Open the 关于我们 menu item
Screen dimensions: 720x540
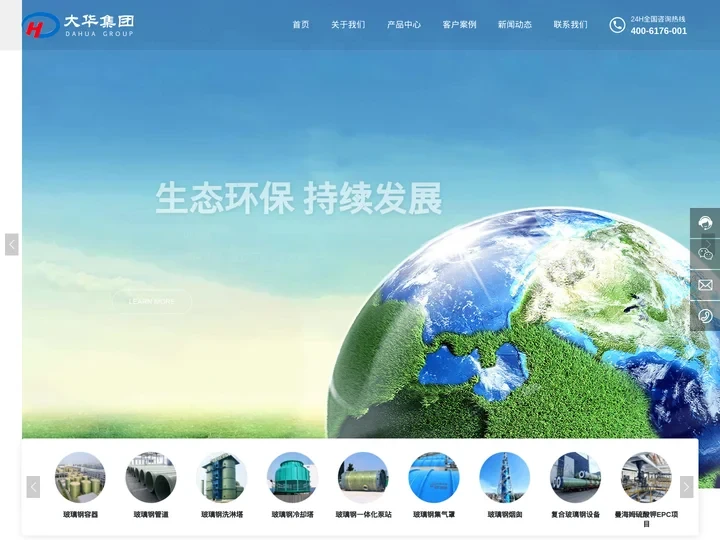click(348, 25)
